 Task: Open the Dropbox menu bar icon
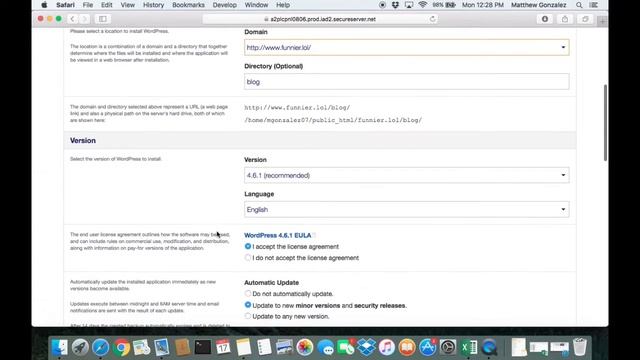tap(395, 5)
